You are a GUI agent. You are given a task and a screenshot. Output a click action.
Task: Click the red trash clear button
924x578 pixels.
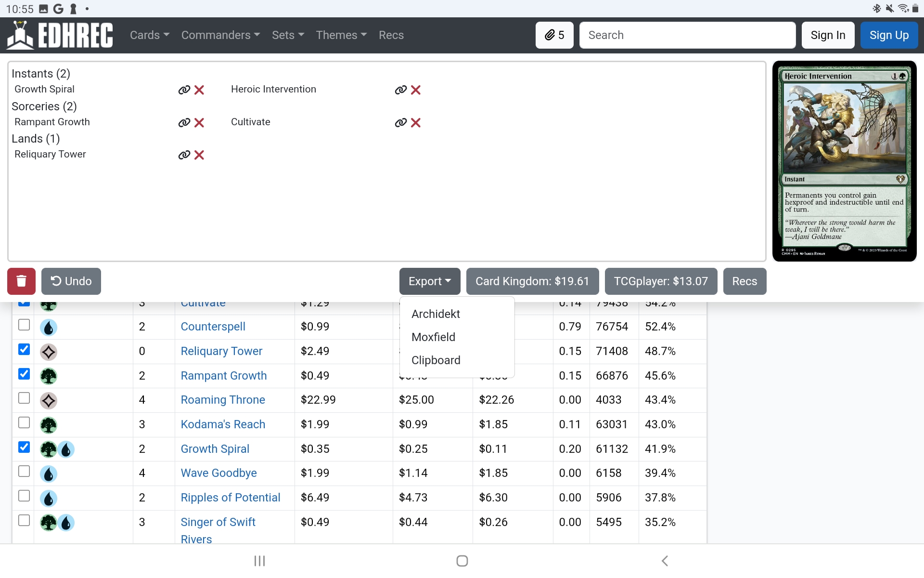[21, 281]
